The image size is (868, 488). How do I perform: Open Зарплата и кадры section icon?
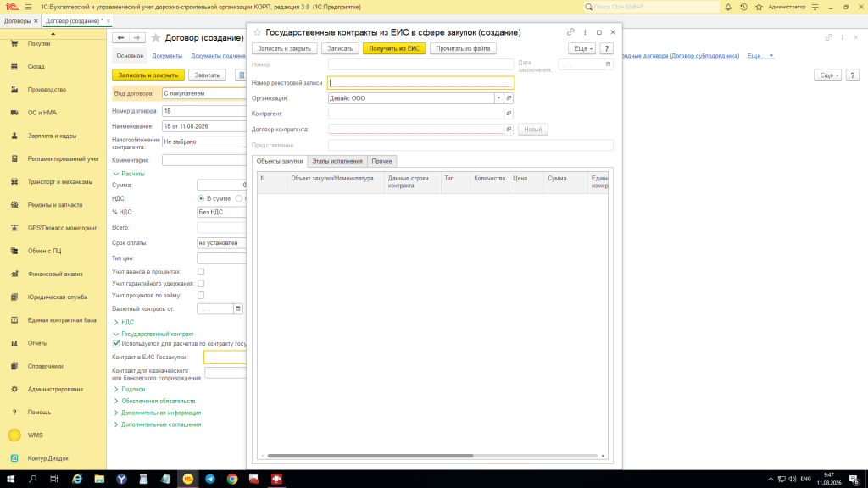(x=14, y=136)
